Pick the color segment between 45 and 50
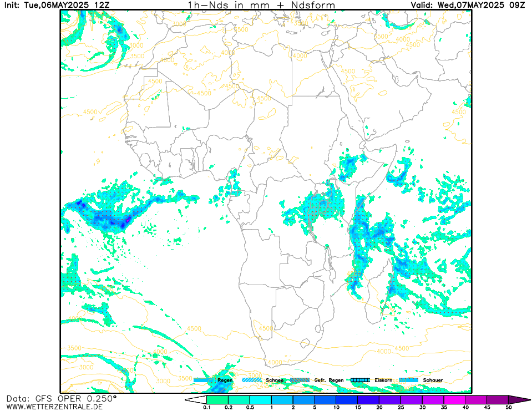Screen dimensions: 532x411 [x=498, y=400]
